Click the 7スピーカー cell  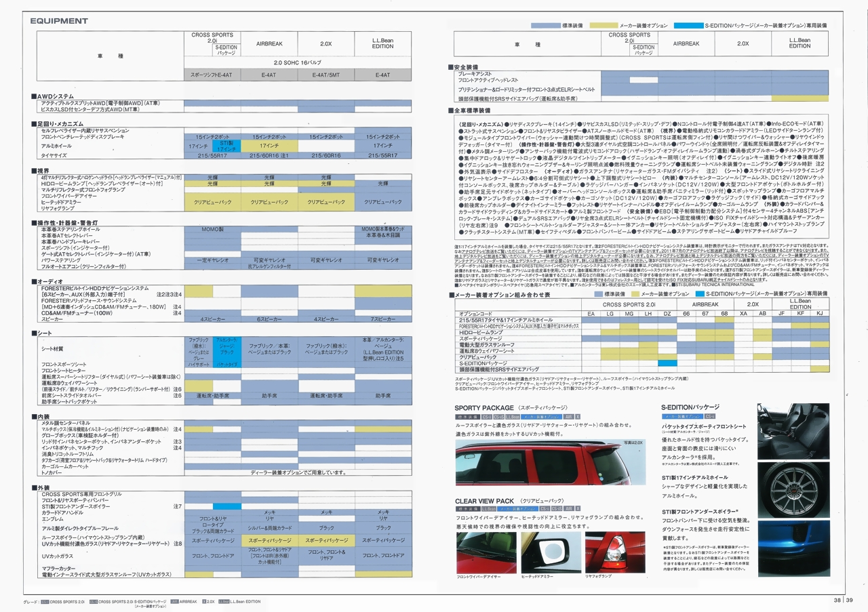point(382,319)
